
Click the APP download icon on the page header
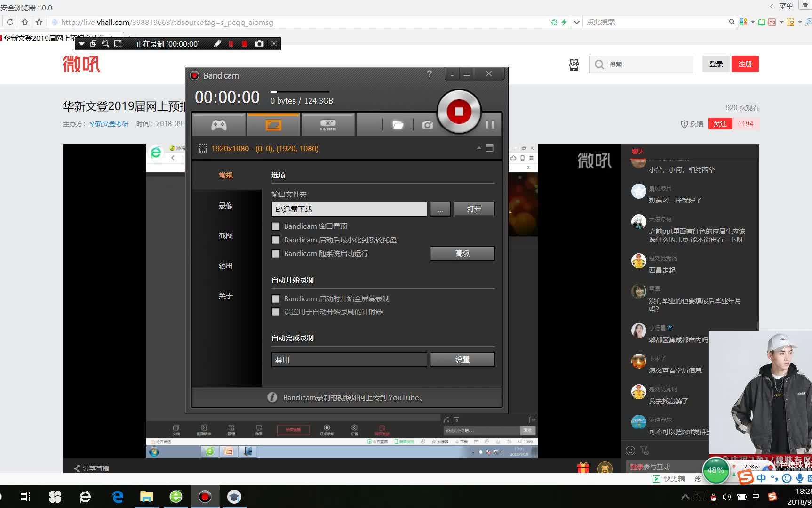(x=574, y=65)
